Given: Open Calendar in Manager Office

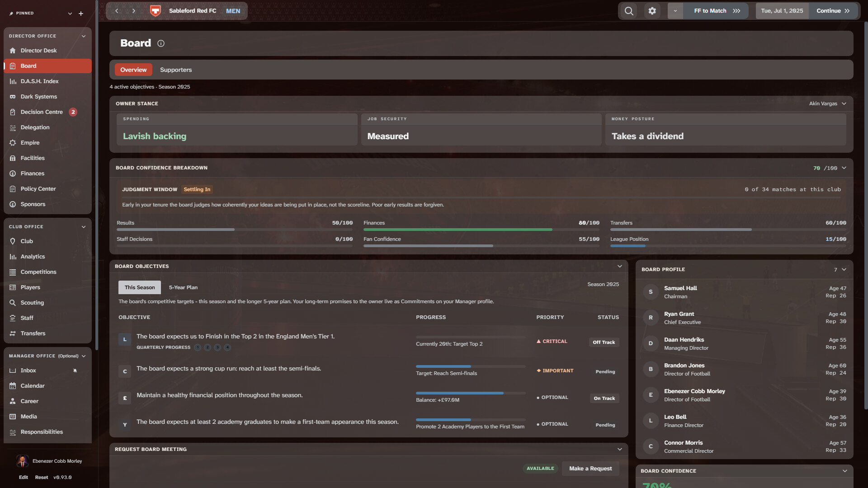Looking at the screenshot, I should point(47,386).
